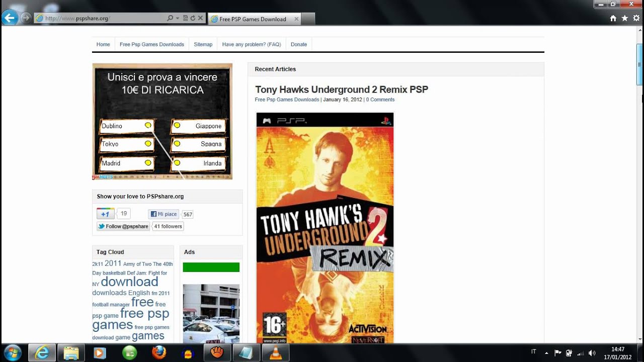644x362 pixels.
Task: Switch to the Free PSP Games Download tab
Action: (253, 19)
